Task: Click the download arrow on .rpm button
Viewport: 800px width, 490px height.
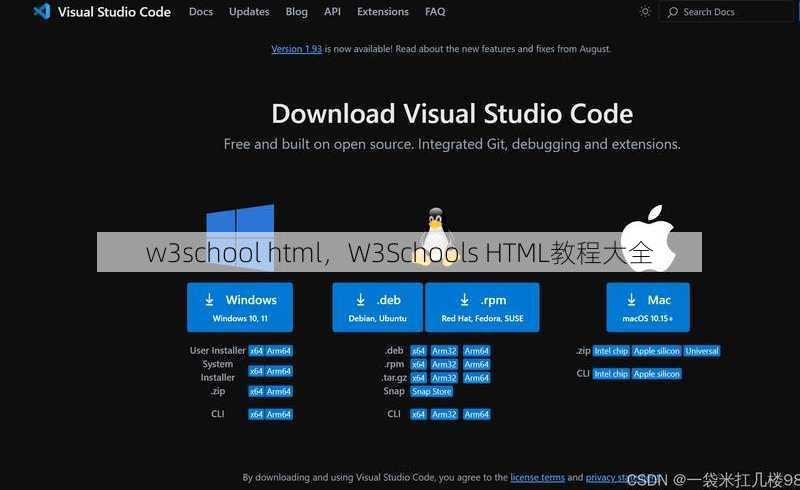Action: [464, 300]
